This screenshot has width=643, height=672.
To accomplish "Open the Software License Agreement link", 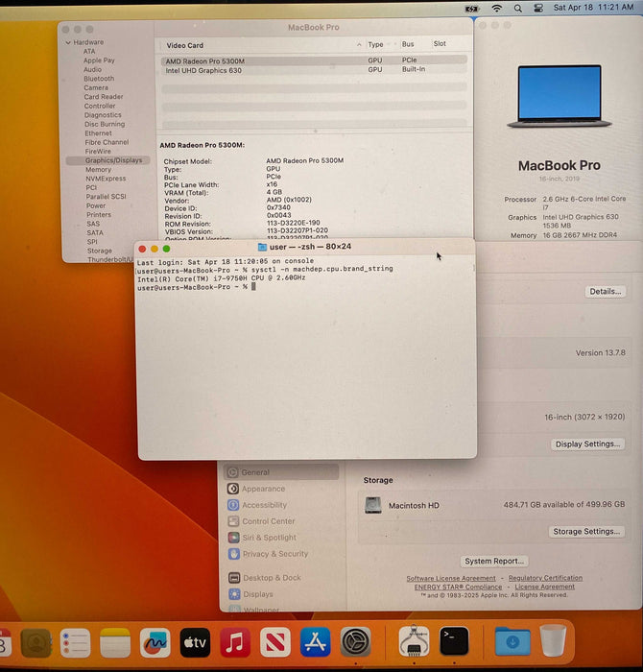I will (451, 578).
